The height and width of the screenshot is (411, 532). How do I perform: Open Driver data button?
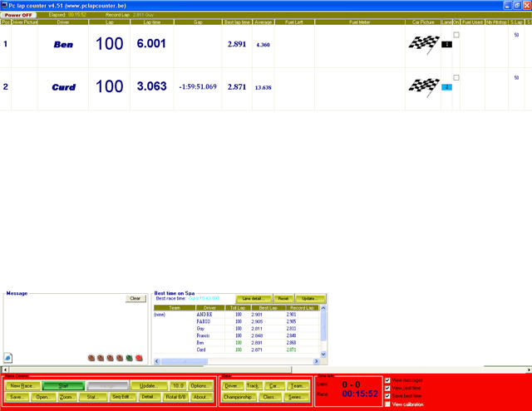(x=232, y=386)
